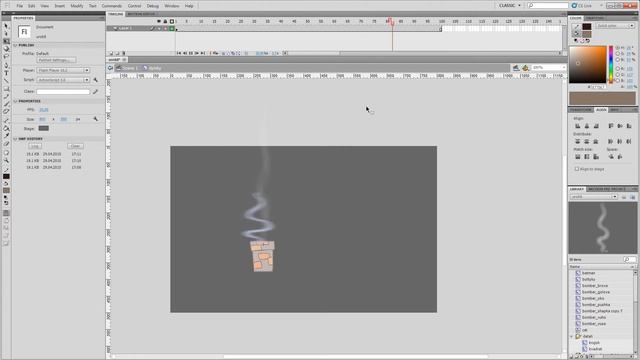This screenshot has width=640, height=360.
Task: Select the Rectangle tool
Action: coord(6,89)
